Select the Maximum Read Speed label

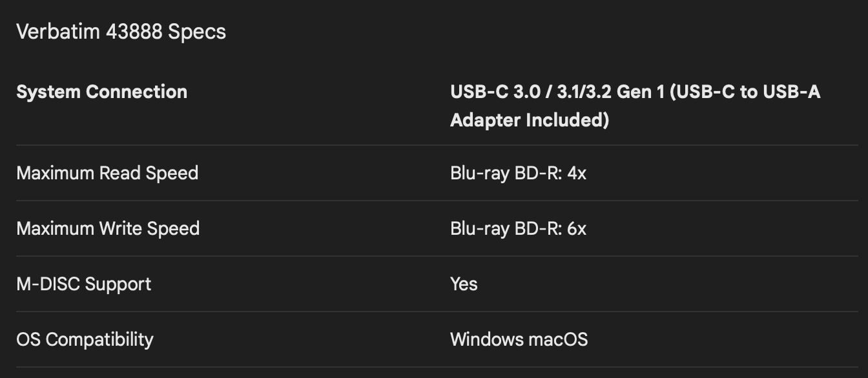pos(107,173)
